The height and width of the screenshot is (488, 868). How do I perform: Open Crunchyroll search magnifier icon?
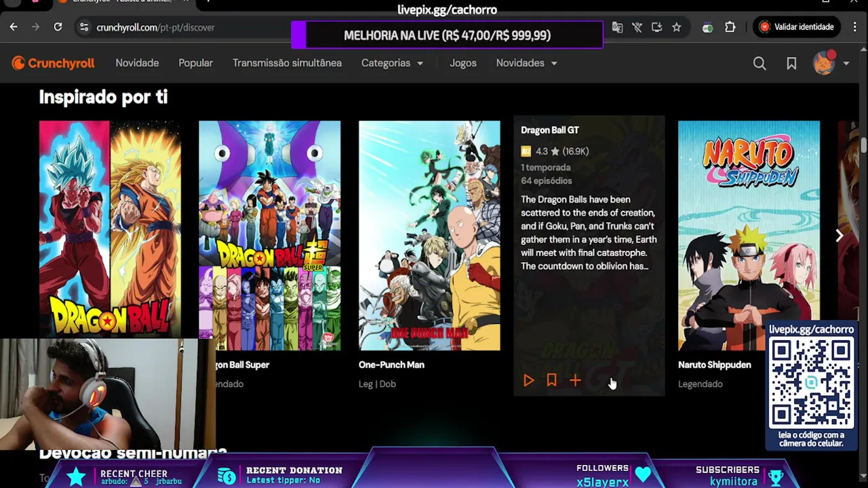click(759, 63)
